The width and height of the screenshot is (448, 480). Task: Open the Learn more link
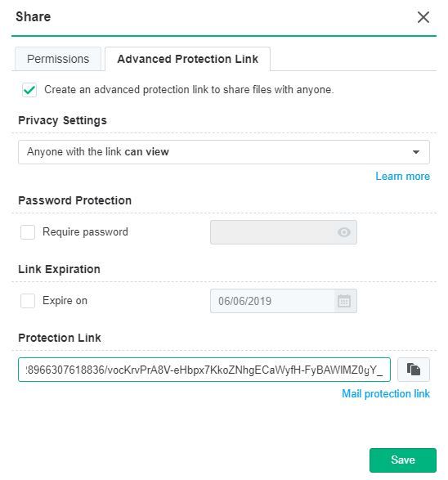coord(403,177)
